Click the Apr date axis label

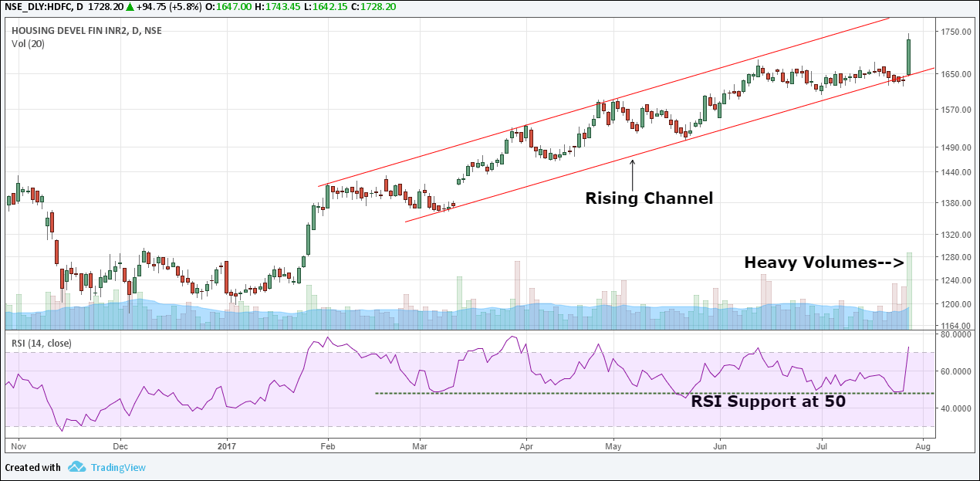526,445
